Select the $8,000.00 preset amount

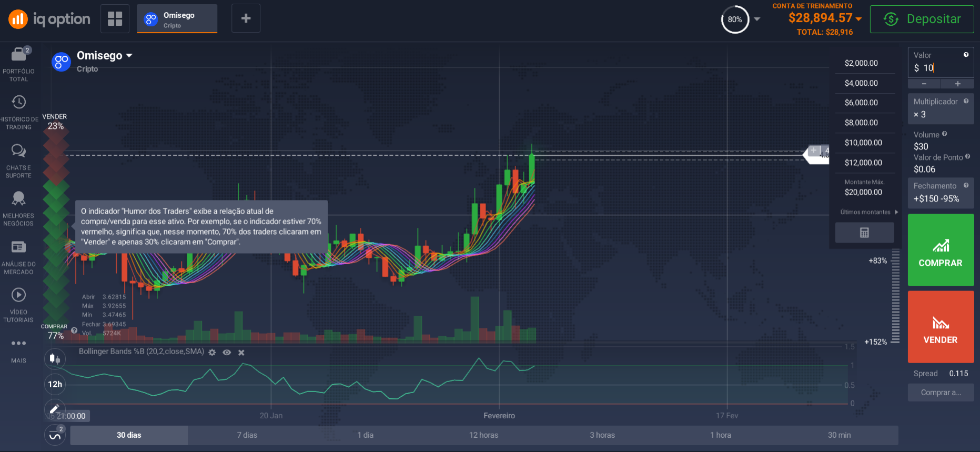(x=861, y=123)
